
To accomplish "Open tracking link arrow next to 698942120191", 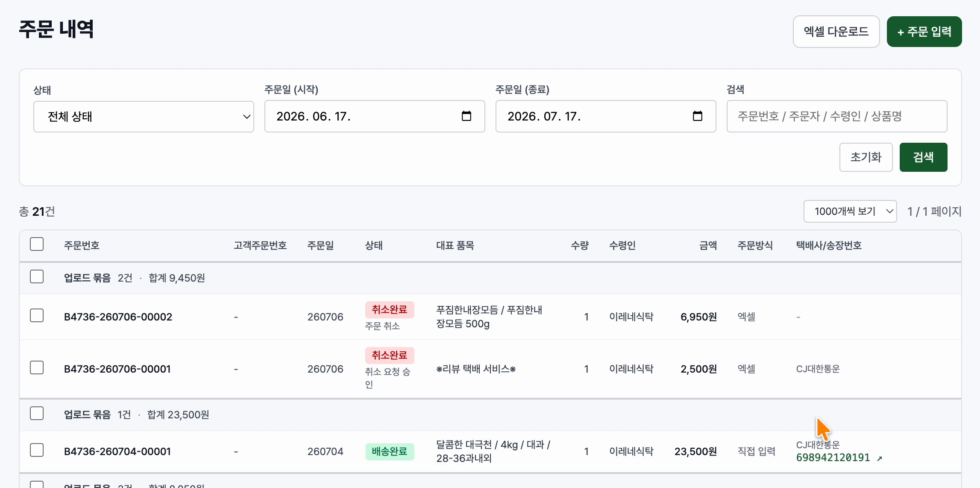I will [880, 458].
